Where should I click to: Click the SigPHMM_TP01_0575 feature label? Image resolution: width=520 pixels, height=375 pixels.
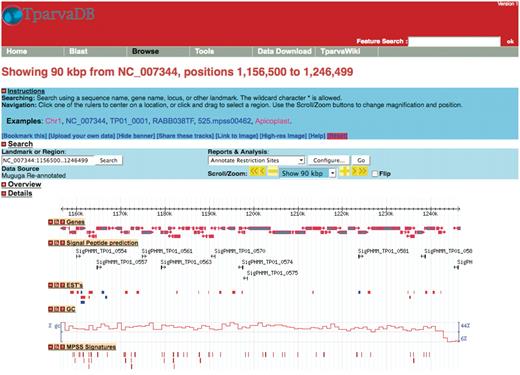click(x=272, y=273)
